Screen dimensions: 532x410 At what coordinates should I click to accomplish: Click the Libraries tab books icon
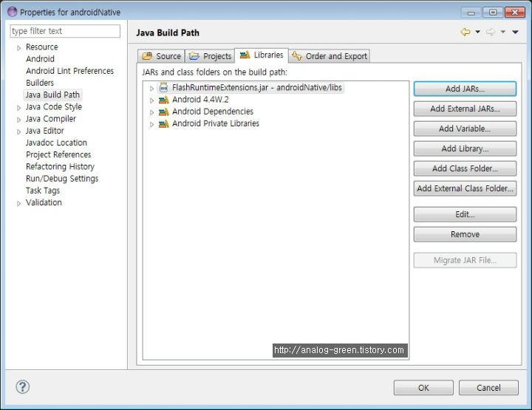point(245,55)
